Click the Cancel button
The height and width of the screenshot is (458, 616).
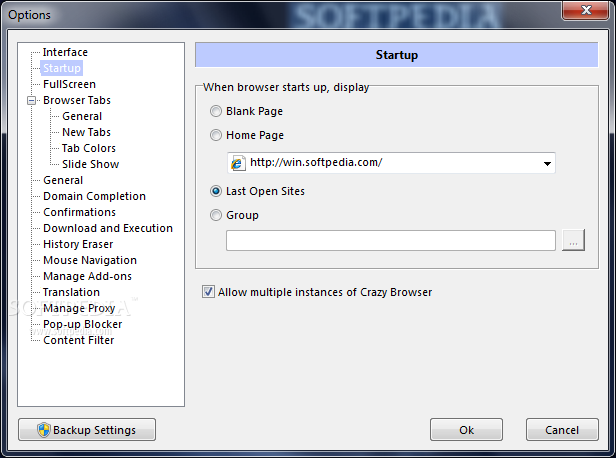tap(562, 430)
